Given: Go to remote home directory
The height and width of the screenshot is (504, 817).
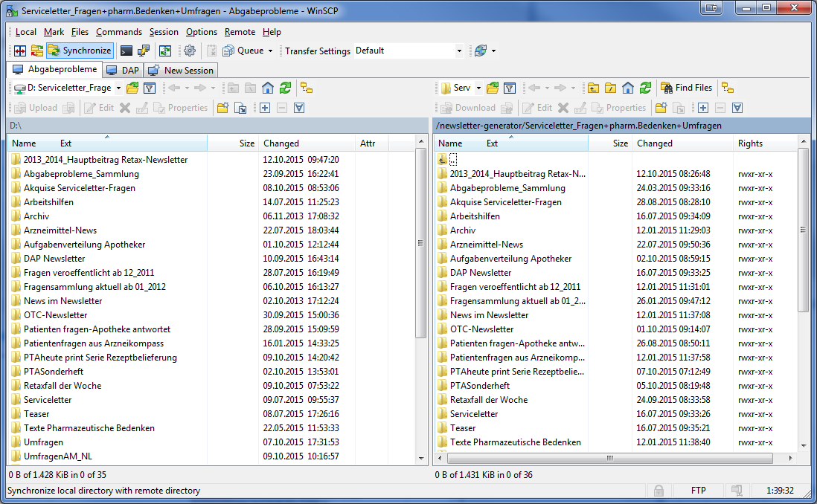Looking at the screenshot, I should (x=628, y=88).
